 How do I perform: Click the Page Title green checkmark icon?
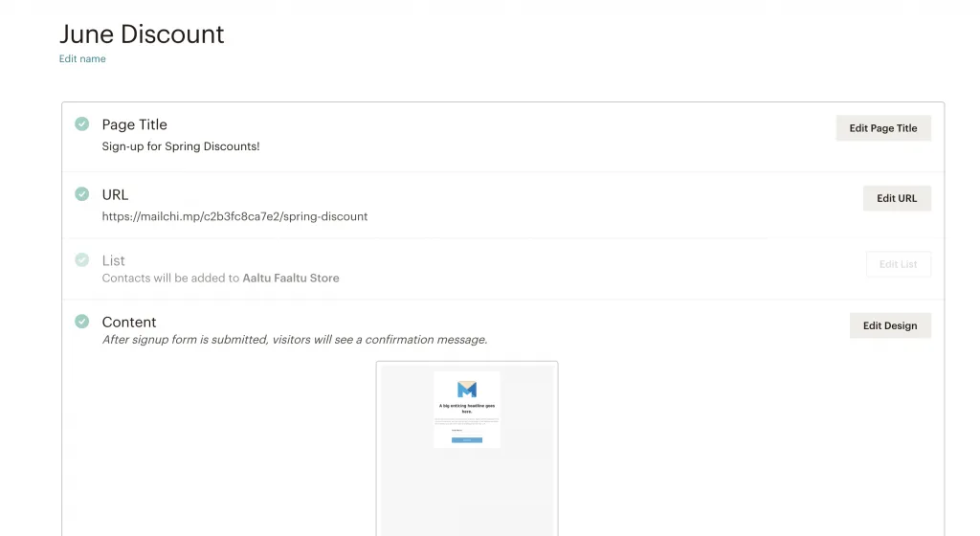pyautogui.click(x=82, y=123)
